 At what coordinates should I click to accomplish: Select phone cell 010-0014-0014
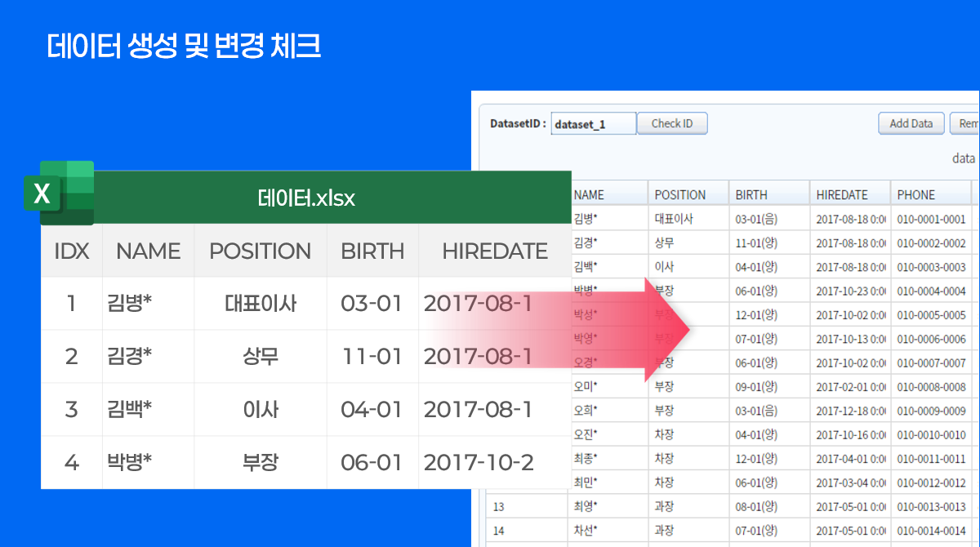(932, 531)
